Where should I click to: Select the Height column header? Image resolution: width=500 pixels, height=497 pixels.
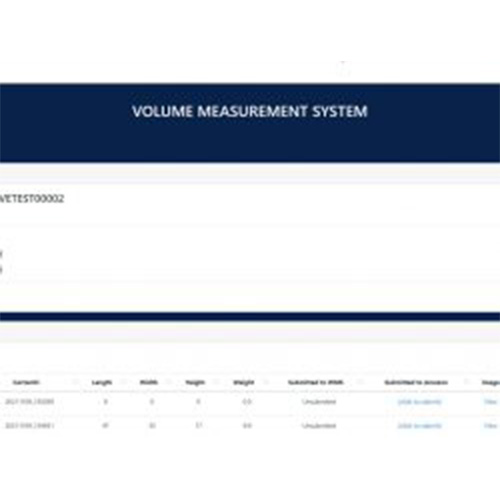pyautogui.click(x=195, y=382)
